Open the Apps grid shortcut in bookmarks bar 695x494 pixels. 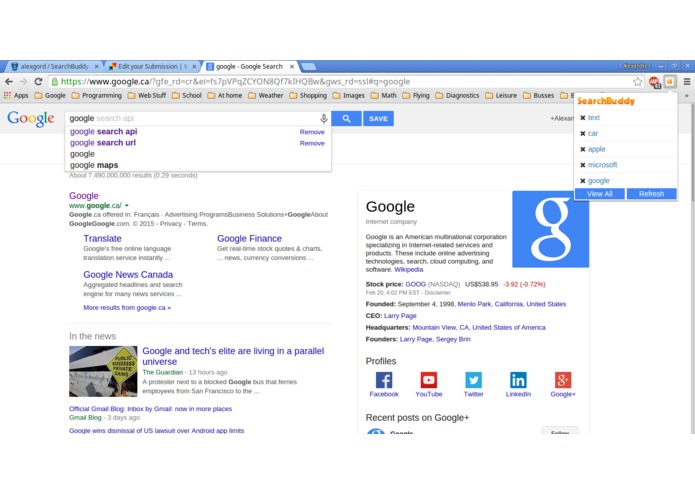(x=16, y=95)
